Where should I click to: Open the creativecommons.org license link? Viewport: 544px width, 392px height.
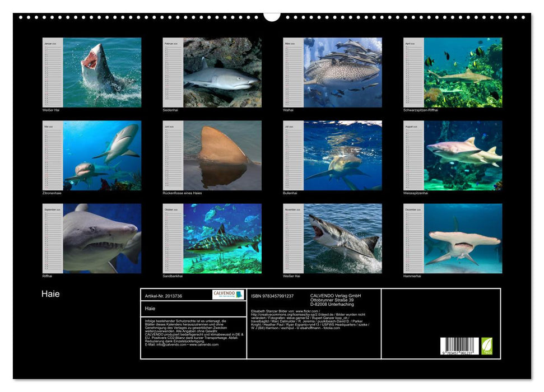[291, 315]
